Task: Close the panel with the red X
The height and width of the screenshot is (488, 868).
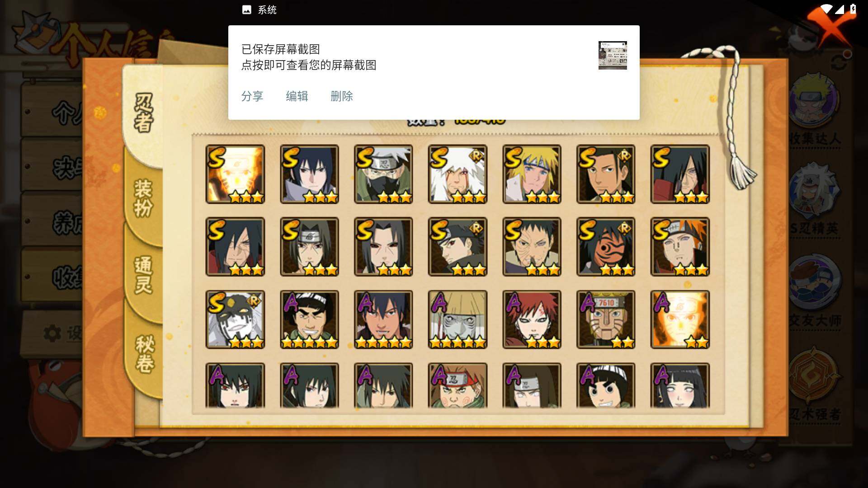Action: [x=831, y=25]
